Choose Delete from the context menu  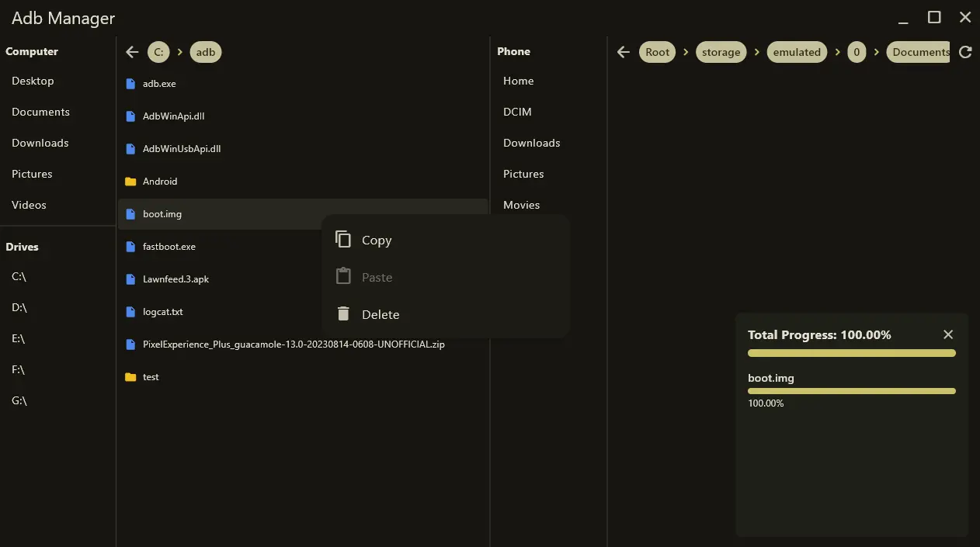click(x=380, y=315)
